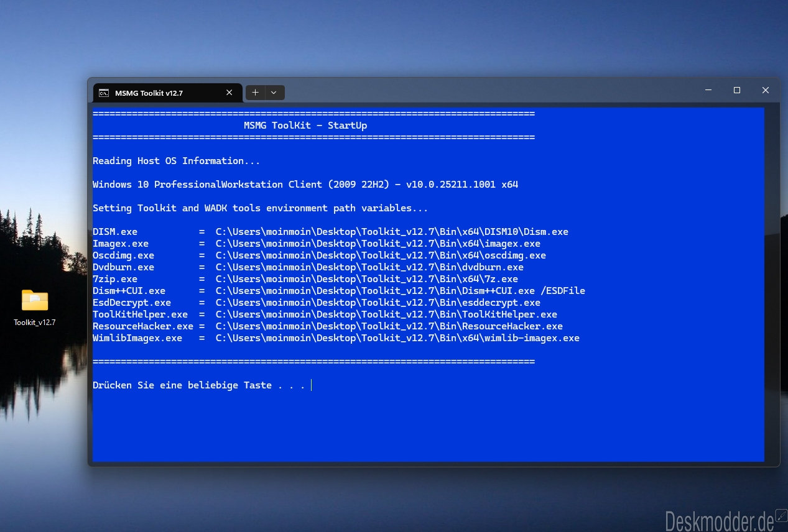Click the WimlibImagex.exe path line

click(336, 338)
